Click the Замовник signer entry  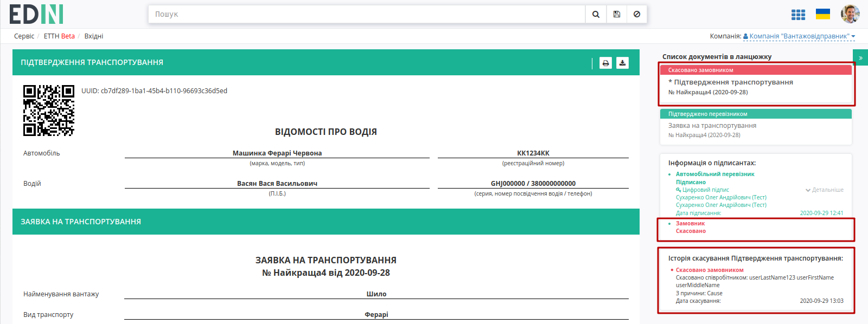690,224
